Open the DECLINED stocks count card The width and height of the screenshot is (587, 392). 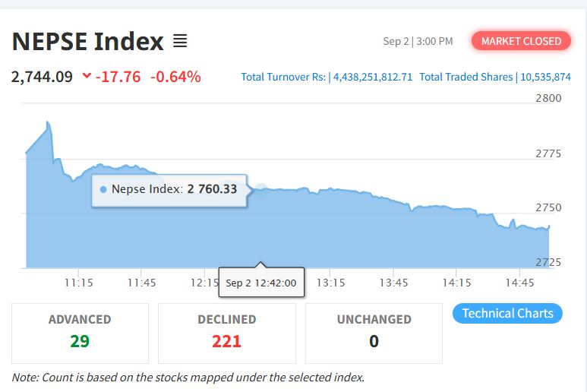pyautogui.click(x=226, y=333)
